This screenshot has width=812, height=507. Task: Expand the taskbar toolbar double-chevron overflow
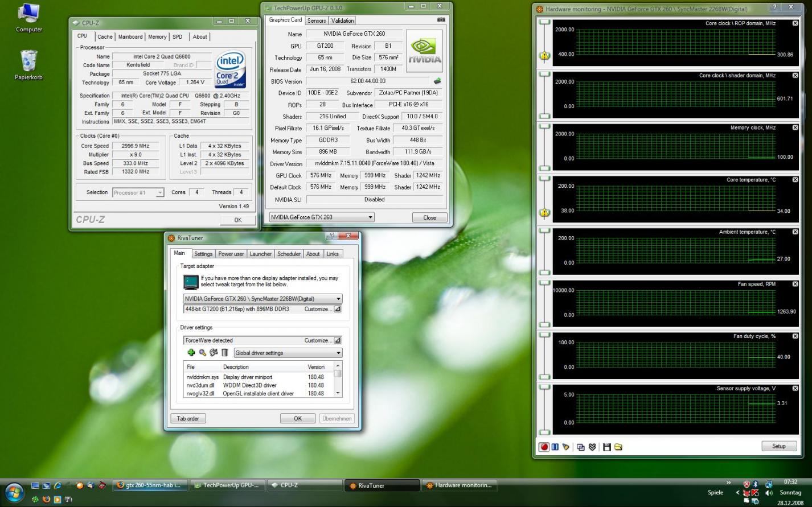[729, 483]
